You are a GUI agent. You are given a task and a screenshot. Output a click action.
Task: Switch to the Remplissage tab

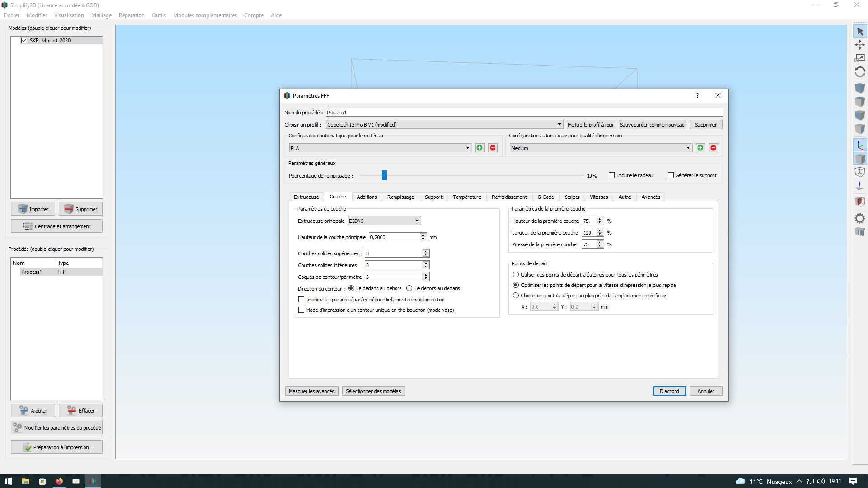point(401,197)
